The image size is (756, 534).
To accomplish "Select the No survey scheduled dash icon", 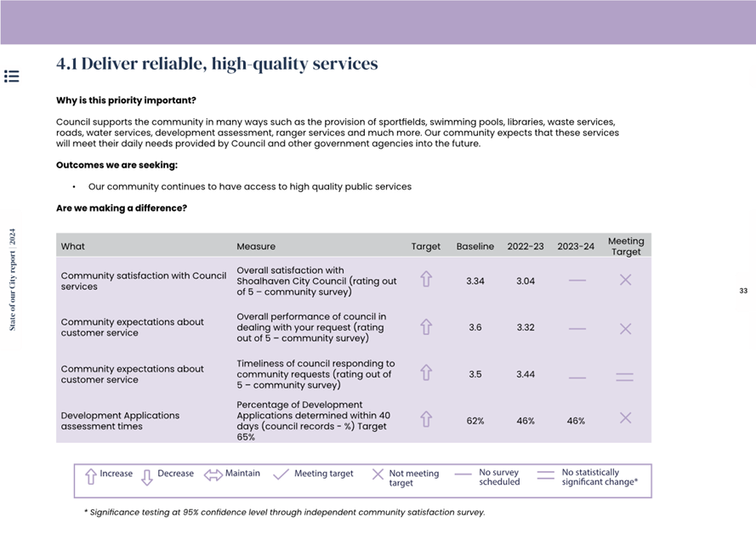I will pyautogui.click(x=463, y=475).
